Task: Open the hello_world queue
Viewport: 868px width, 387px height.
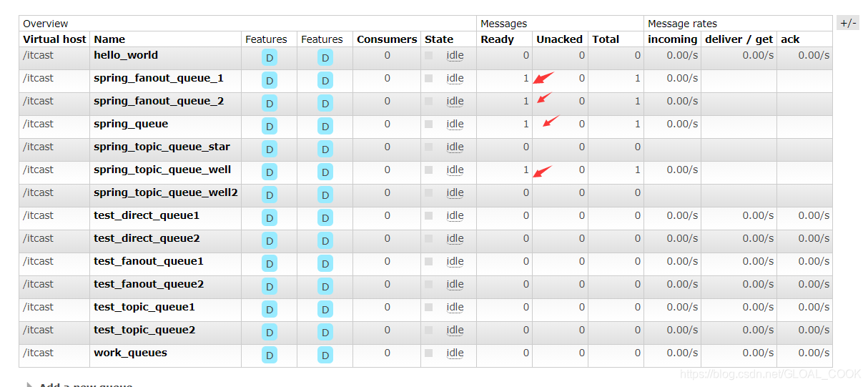Action: 126,55
